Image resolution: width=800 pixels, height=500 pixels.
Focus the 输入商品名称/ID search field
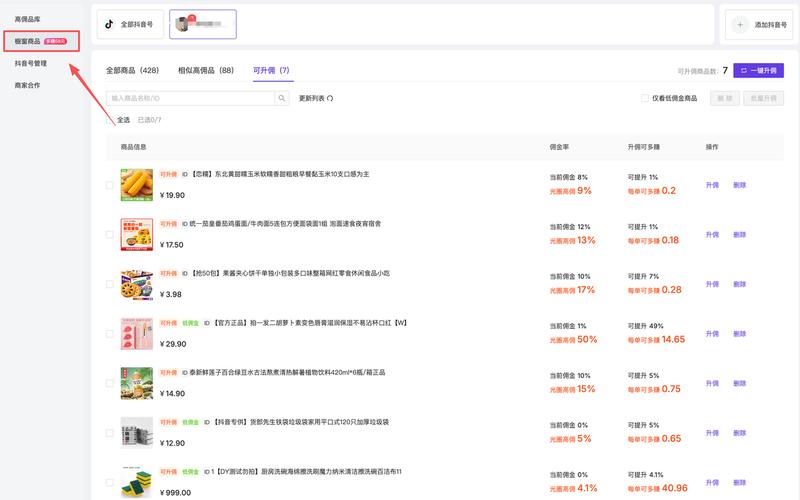point(190,98)
